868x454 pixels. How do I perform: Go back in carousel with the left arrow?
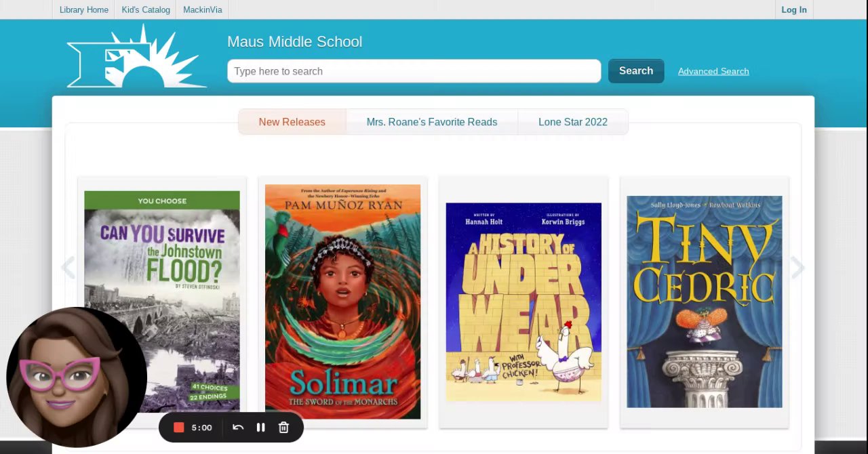click(x=68, y=268)
